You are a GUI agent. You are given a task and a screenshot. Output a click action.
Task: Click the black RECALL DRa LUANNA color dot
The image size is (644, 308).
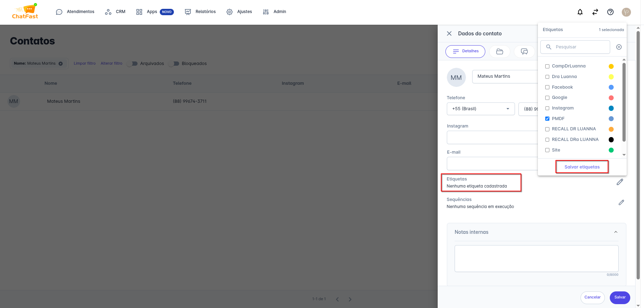(611, 140)
